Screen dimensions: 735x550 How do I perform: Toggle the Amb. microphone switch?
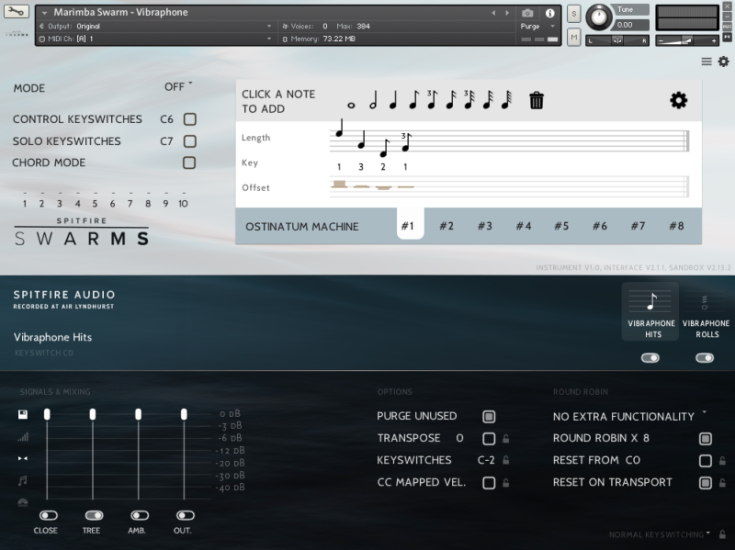pyautogui.click(x=140, y=515)
